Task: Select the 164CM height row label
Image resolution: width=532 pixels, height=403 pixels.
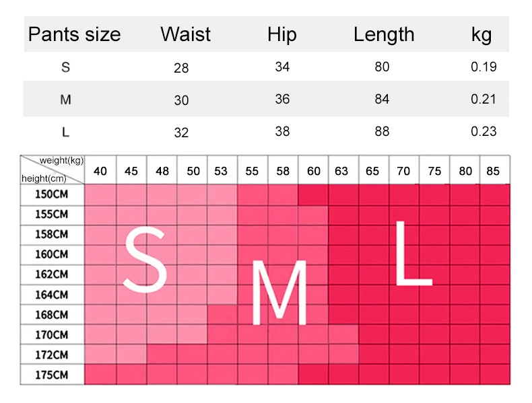Action: point(52,294)
